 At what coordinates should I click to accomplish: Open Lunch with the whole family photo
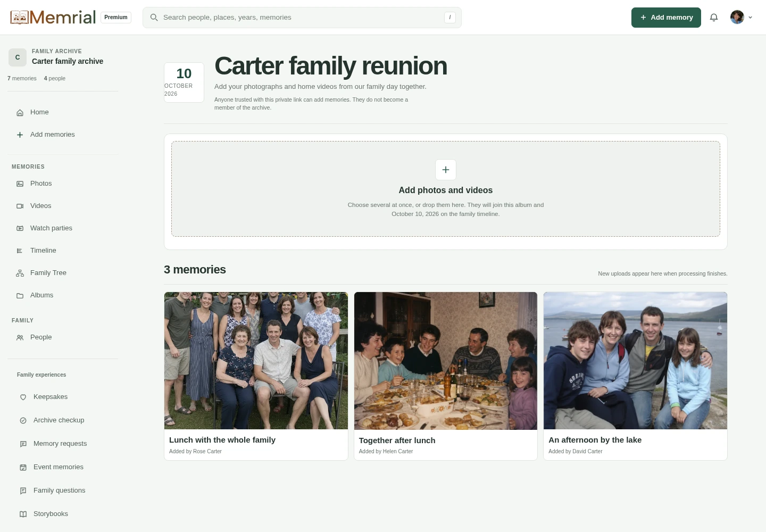pyautogui.click(x=256, y=361)
